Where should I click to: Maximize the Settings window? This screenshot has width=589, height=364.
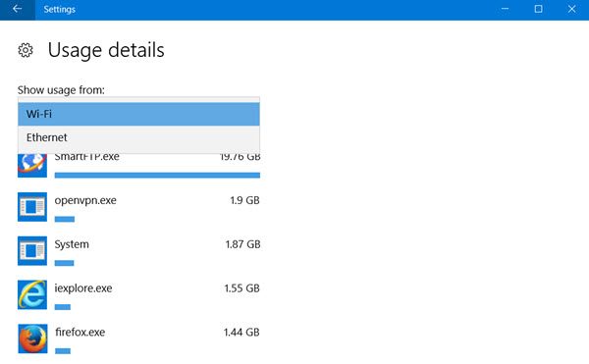538,9
